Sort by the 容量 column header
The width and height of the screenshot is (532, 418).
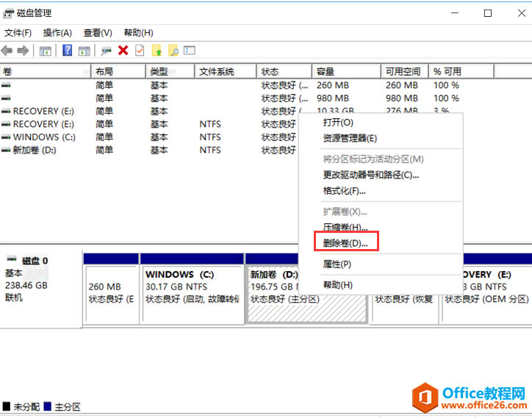click(x=346, y=71)
